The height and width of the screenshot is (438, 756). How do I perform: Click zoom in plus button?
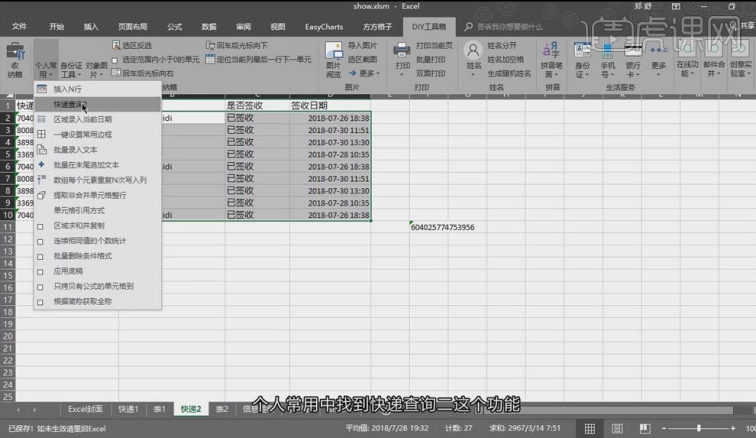click(x=733, y=428)
